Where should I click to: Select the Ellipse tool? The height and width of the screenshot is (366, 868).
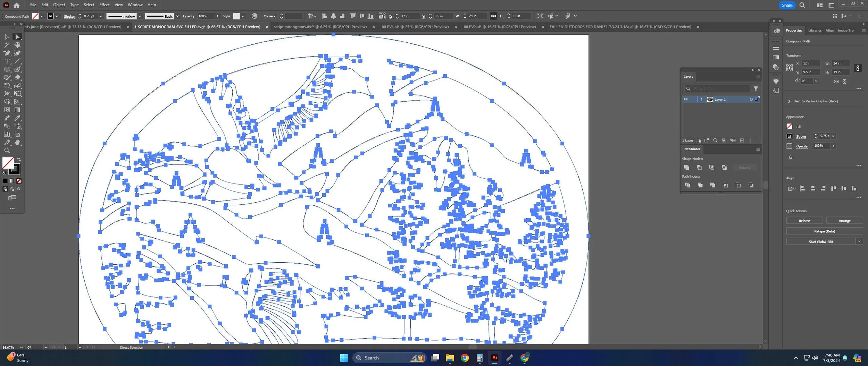(x=7, y=69)
